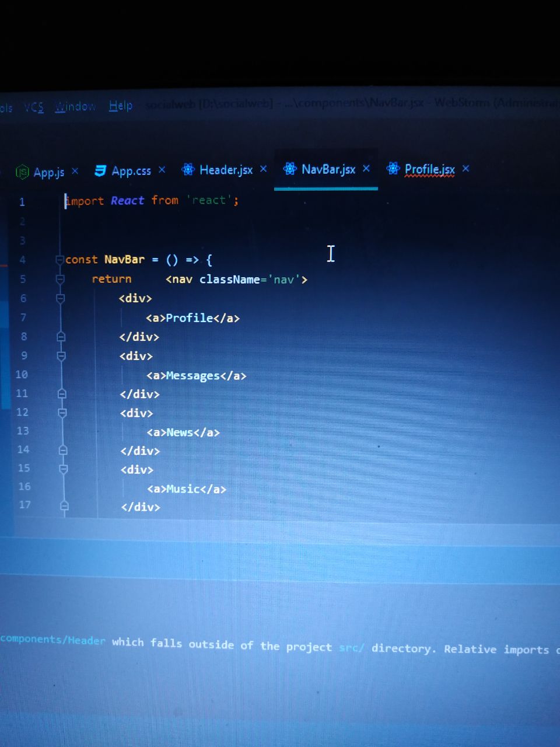The image size is (560, 747).
Task: Click the React icon on Profile.jsx tab
Action: pos(393,169)
